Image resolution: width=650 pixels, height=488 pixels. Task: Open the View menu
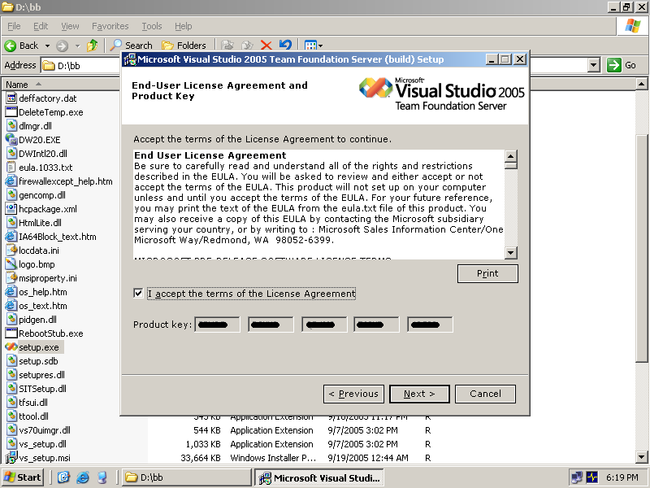[x=70, y=26]
